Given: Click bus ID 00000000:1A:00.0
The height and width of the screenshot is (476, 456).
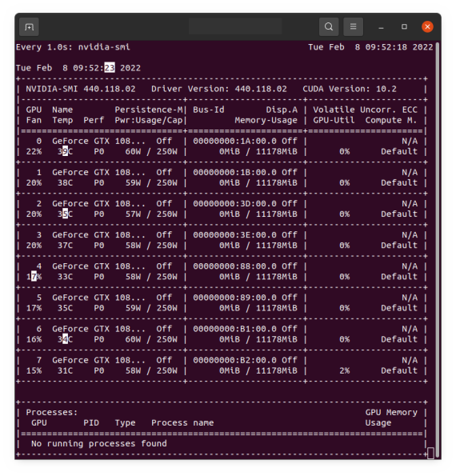Looking at the screenshot, I should [234, 141].
